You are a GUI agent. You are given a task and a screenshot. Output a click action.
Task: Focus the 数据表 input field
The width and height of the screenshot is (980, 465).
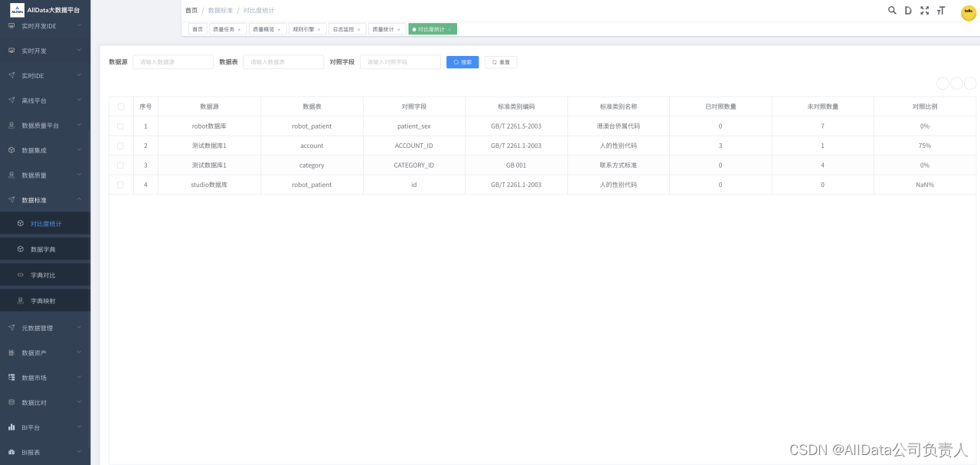(283, 62)
